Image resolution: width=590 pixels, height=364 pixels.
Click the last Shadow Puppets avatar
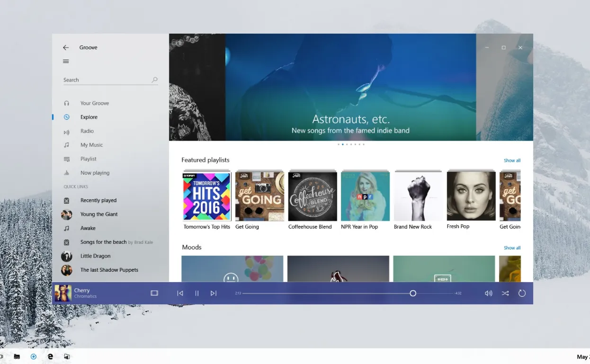point(67,270)
